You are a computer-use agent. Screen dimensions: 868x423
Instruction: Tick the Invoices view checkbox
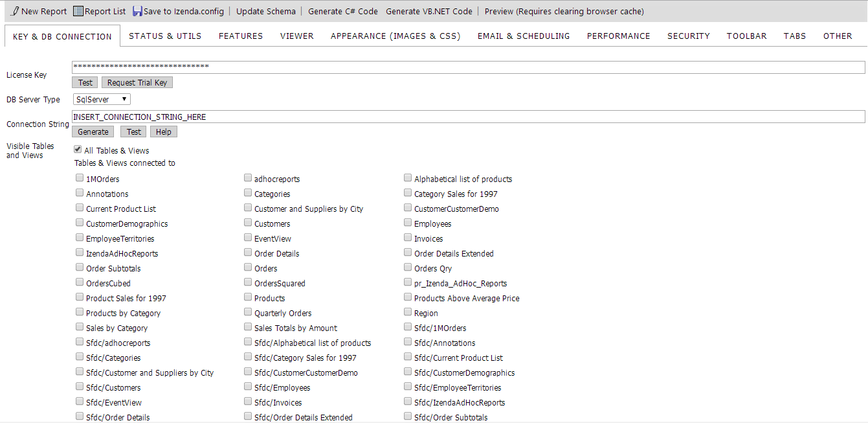pyautogui.click(x=408, y=238)
